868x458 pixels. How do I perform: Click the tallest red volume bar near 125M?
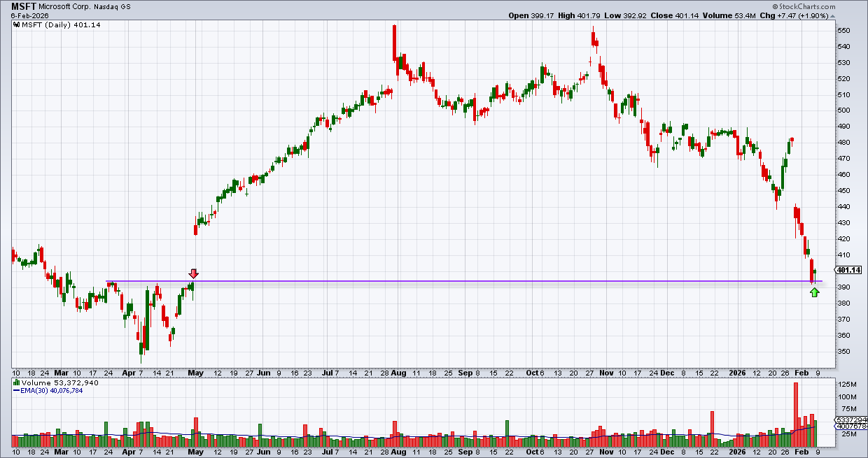[x=796, y=415]
